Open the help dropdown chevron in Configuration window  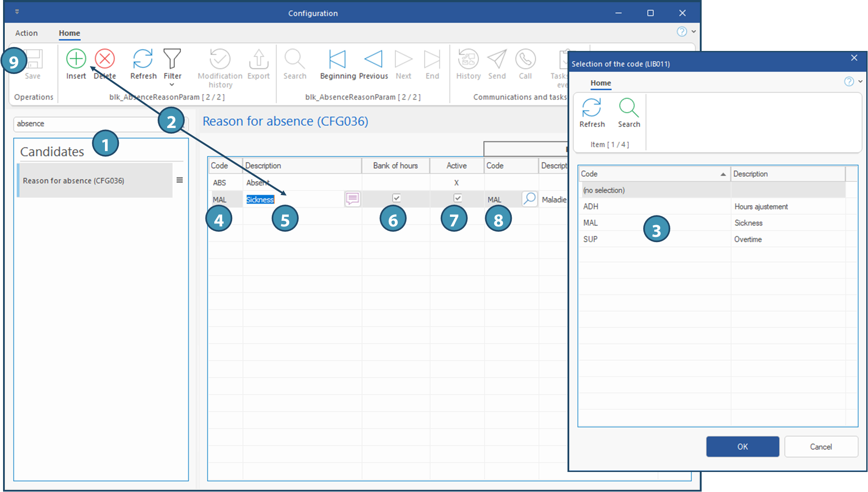coord(693,31)
